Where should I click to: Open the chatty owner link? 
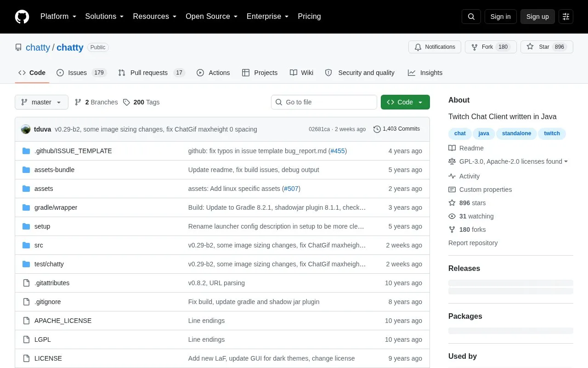38,47
